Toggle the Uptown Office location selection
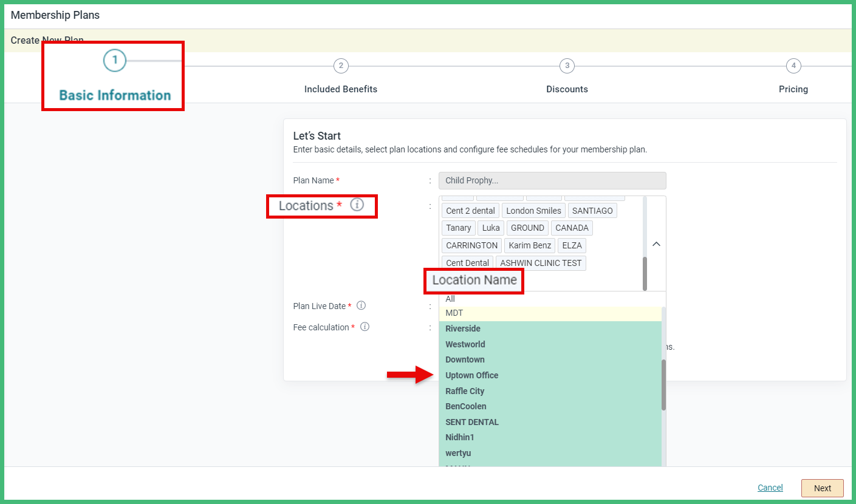This screenshot has width=856, height=504. (472, 375)
